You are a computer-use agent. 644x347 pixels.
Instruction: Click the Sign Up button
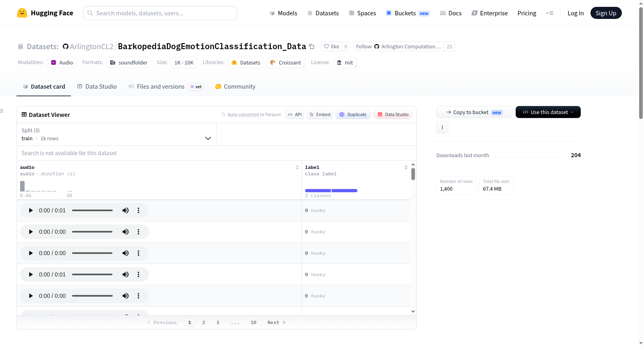606,13
